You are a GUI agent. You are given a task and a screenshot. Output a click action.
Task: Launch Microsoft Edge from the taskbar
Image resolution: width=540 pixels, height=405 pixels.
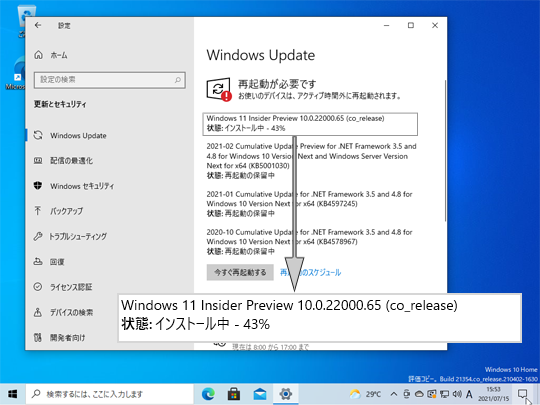208,394
